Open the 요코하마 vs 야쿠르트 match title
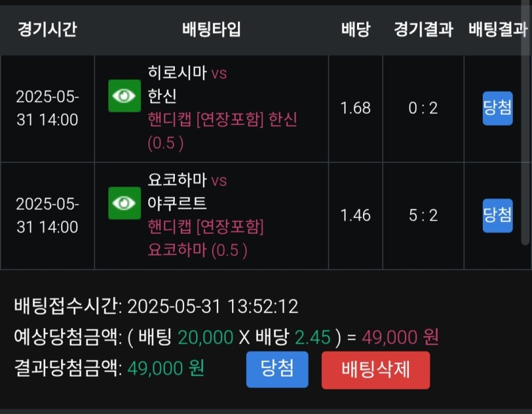The height and width of the screenshot is (414, 532). [x=187, y=191]
